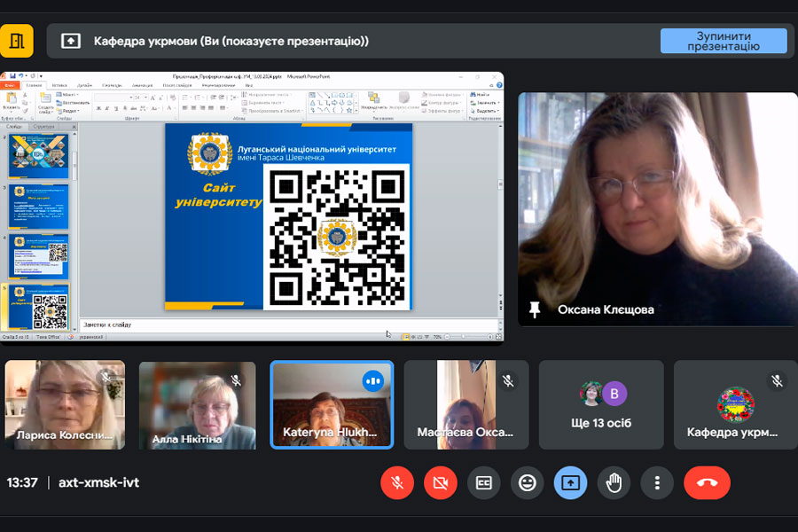
Task: Switch to Главная ribbon tab
Action: (x=34, y=85)
